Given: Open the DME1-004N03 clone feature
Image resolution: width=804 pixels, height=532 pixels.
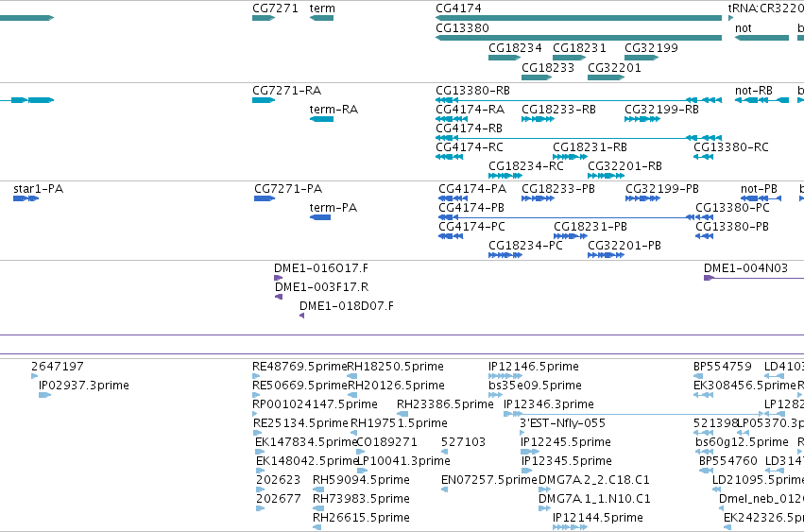Looking at the screenshot, I should pyautogui.click(x=745, y=268).
